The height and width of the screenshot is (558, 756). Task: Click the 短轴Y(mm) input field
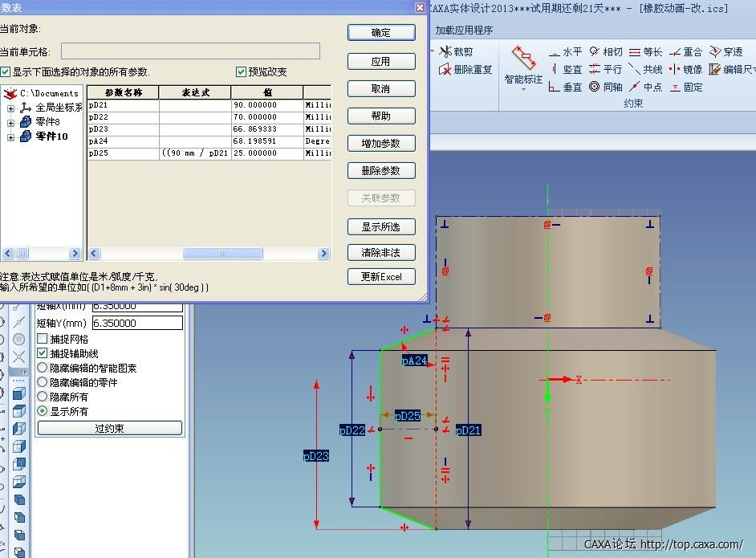click(x=137, y=323)
